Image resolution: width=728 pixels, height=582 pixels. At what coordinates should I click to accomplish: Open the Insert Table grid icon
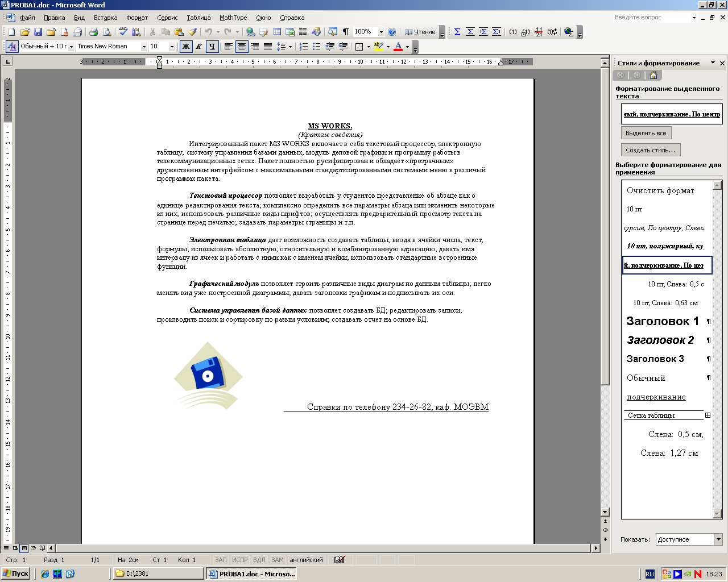pyautogui.click(x=277, y=32)
